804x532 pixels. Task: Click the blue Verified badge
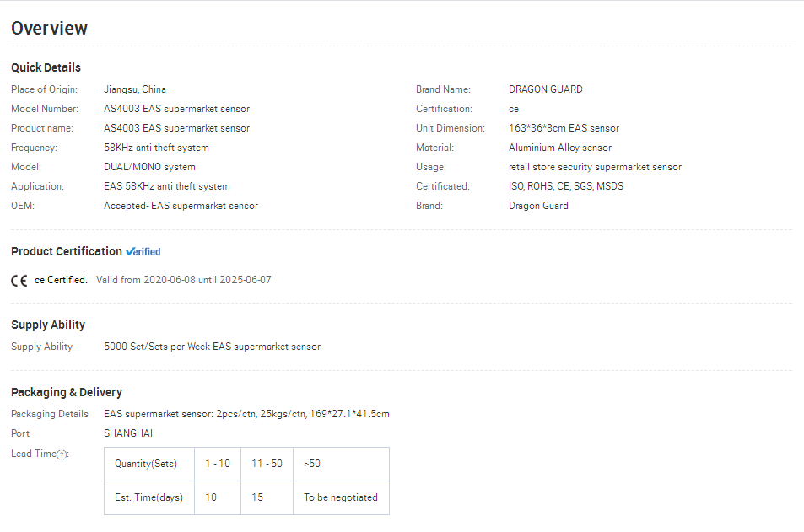point(143,251)
